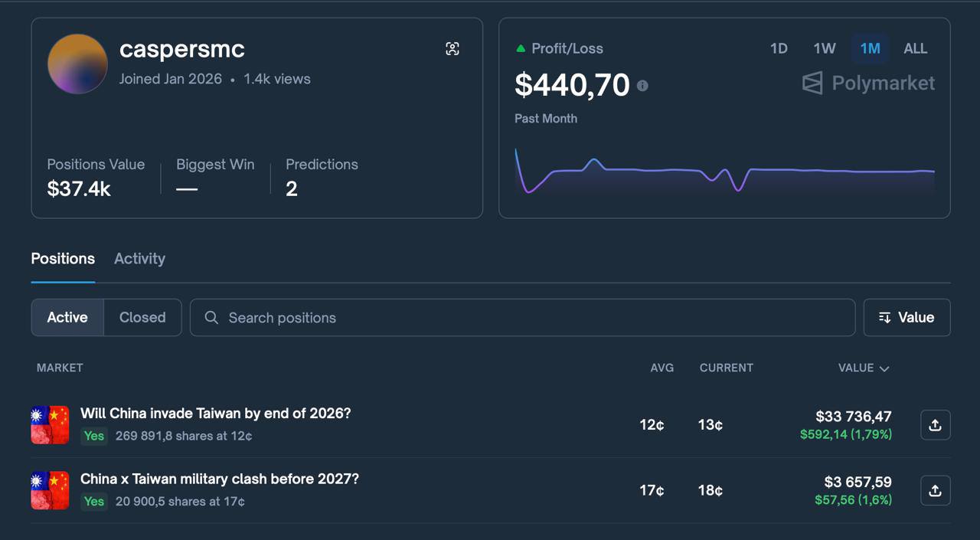Screen dimensions: 980x540
Task: Select the ALL profit/loss timeframe
Action: pos(915,48)
